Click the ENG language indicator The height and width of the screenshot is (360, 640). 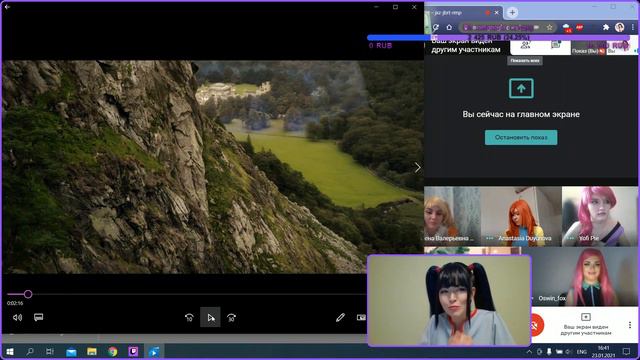coord(582,352)
